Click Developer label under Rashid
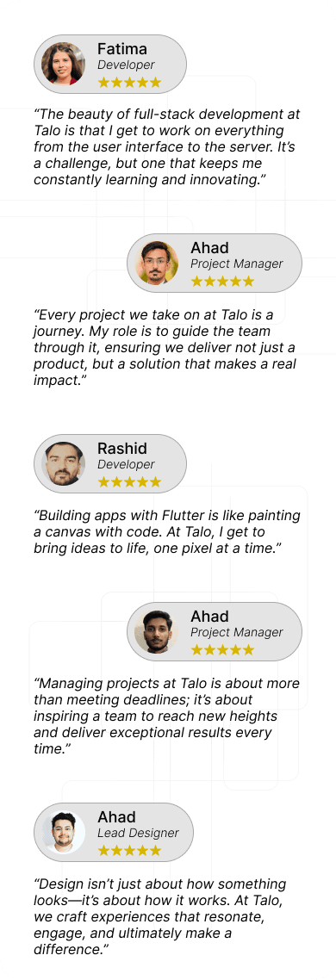Viewport: 336px width, 980px height. (x=126, y=464)
